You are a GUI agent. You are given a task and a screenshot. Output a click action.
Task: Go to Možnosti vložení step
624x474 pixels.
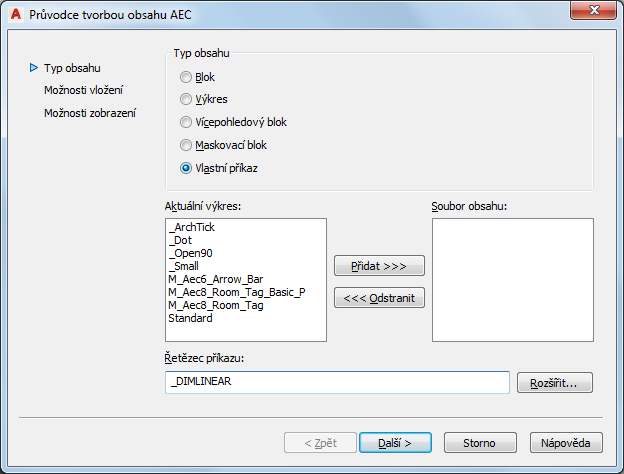click(83, 90)
